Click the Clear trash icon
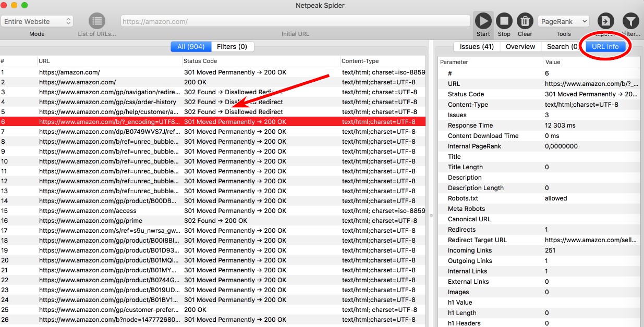This screenshot has height=327, width=644. click(x=525, y=21)
